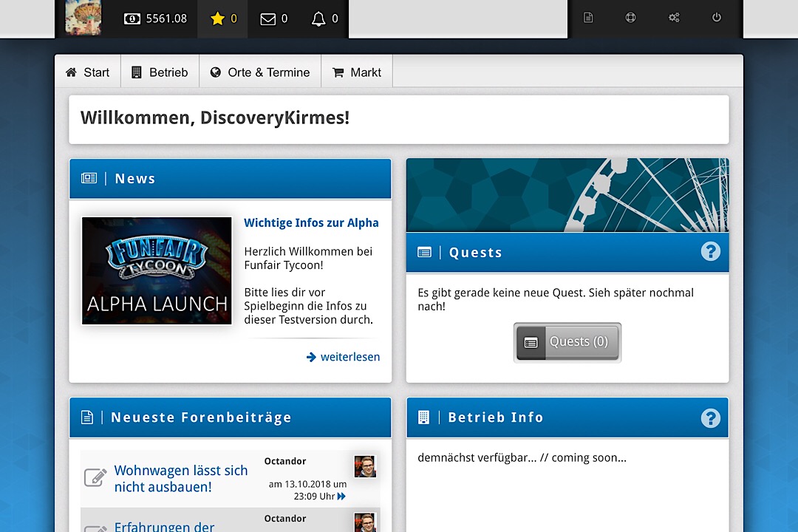Follow the weiterlesen link
This screenshot has width=798, height=532.
coord(344,357)
